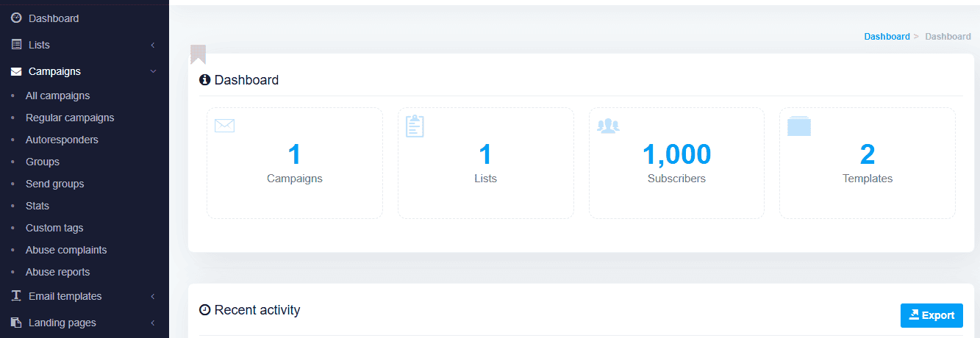Expand the Email templates chevron
This screenshot has width=980, height=338.
point(153,296)
